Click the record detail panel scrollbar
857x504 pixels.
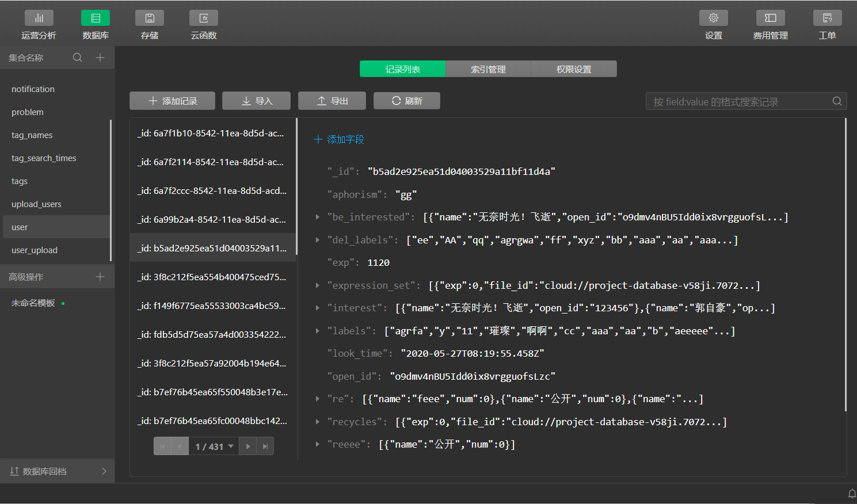point(845,265)
